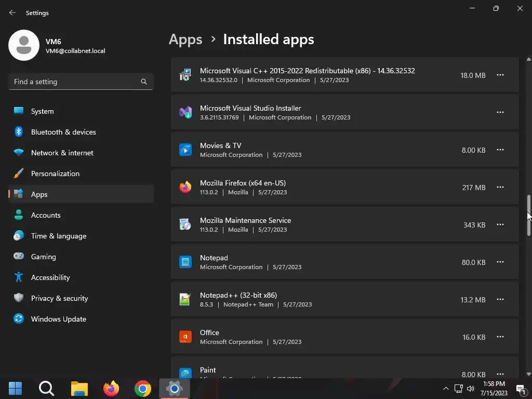Screen dimensions: 532x399
Task: Open the Windows Start menu
Action: [x=15, y=389]
